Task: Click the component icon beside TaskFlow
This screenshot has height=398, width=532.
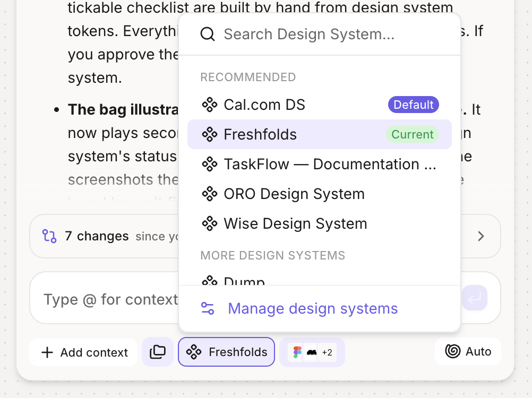Action: click(210, 164)
